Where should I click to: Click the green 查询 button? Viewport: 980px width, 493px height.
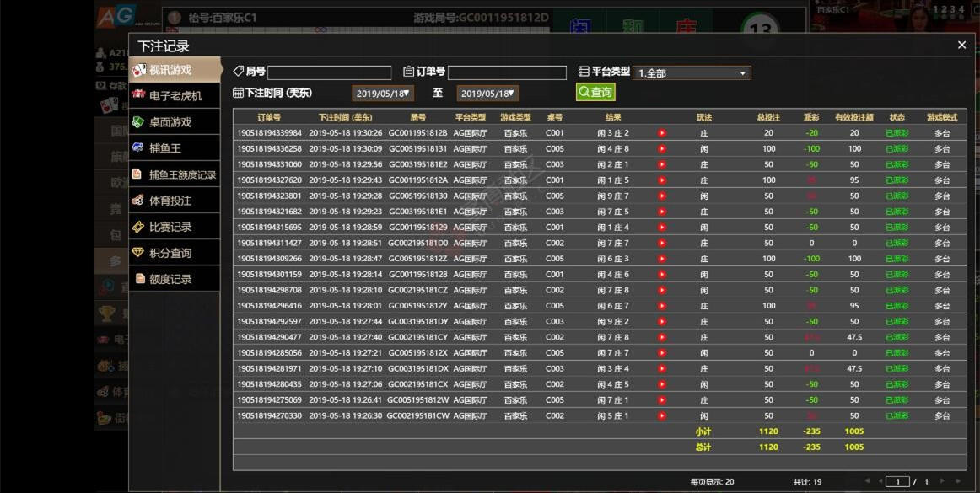(595, 92)
